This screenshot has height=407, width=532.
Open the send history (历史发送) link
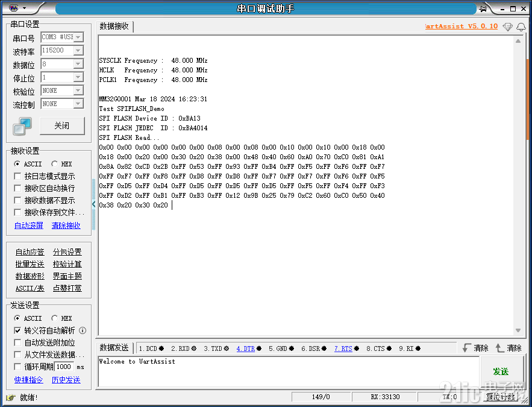point(66,380)
